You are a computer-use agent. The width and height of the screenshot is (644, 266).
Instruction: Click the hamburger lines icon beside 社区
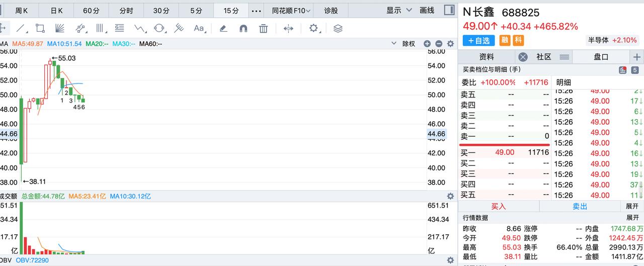tap(565, 57)
